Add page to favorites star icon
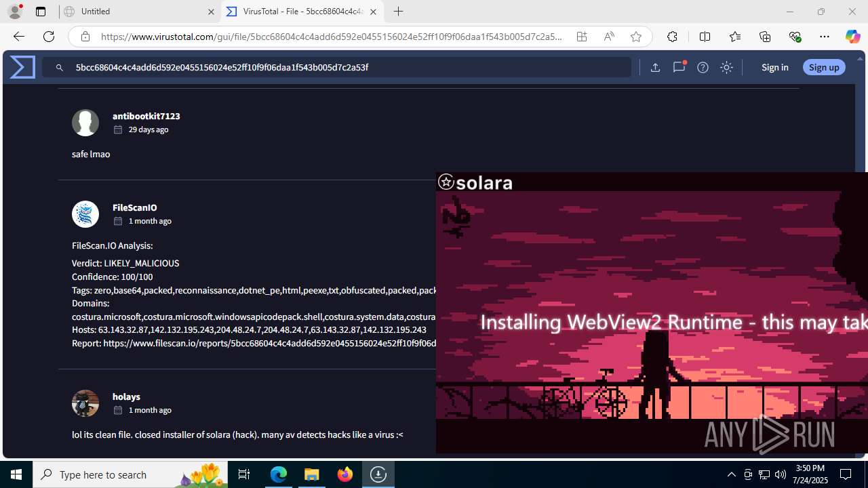Image resolution: width=868 pixels, height=488 pixels. [636, 37]
